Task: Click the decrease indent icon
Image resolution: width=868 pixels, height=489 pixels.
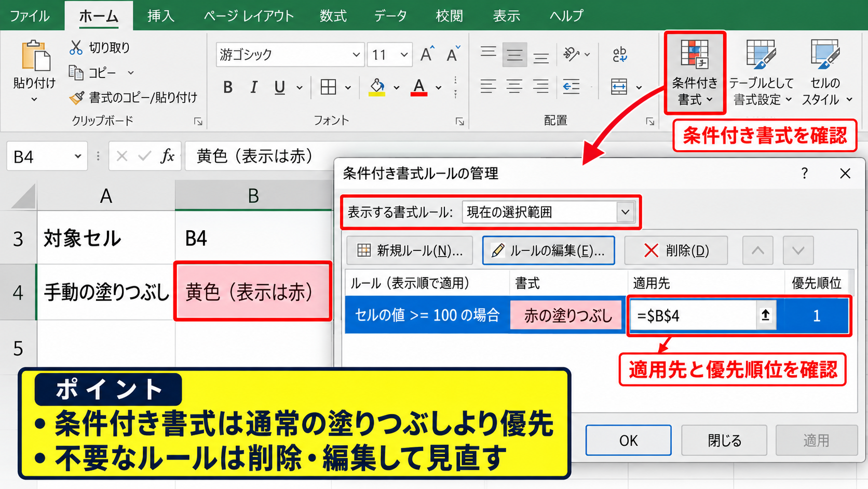Action: tap(572, 87)
